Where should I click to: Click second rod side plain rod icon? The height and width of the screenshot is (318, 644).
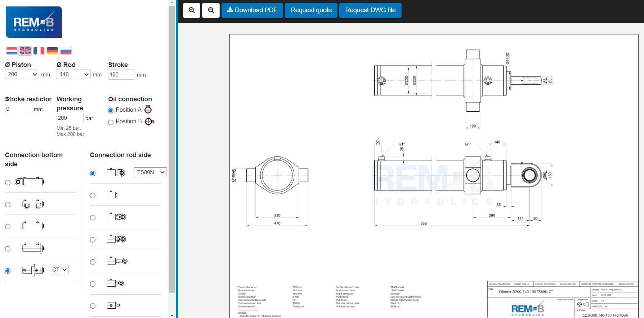click(112, 195)
